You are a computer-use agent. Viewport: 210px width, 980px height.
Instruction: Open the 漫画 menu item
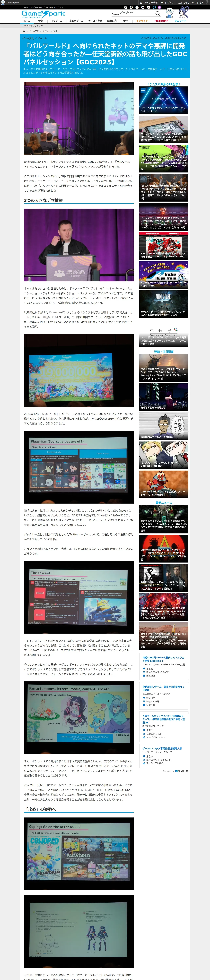pyautogui.click(x=126, y=21)
